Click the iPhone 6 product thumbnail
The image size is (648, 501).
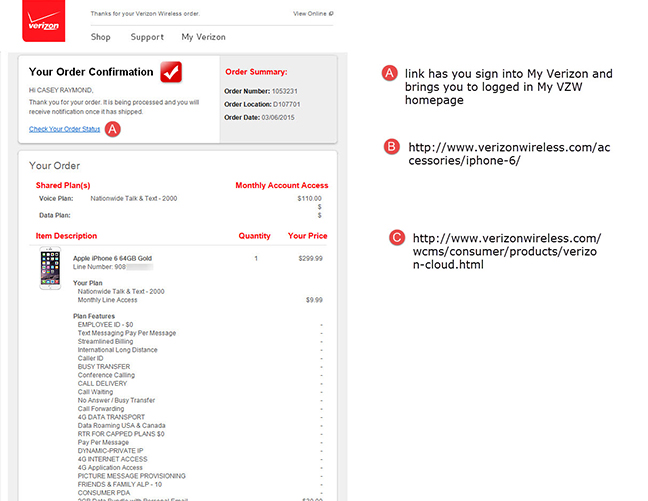coord(50,268)
